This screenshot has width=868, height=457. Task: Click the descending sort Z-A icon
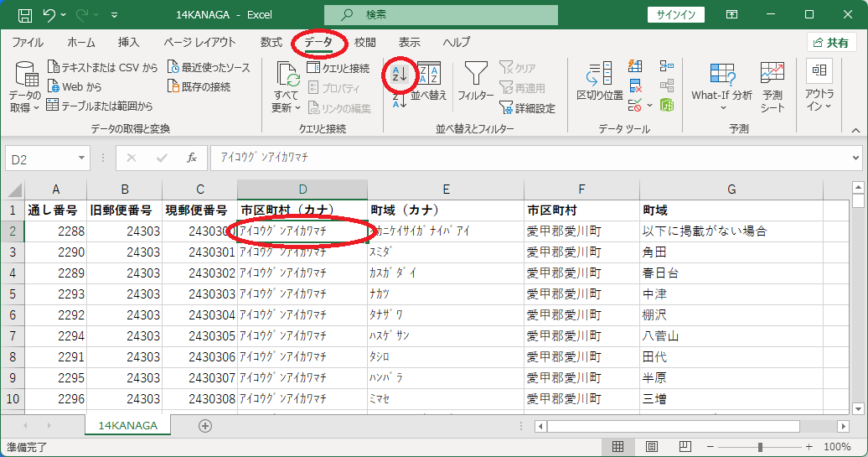tap(400, 100)
